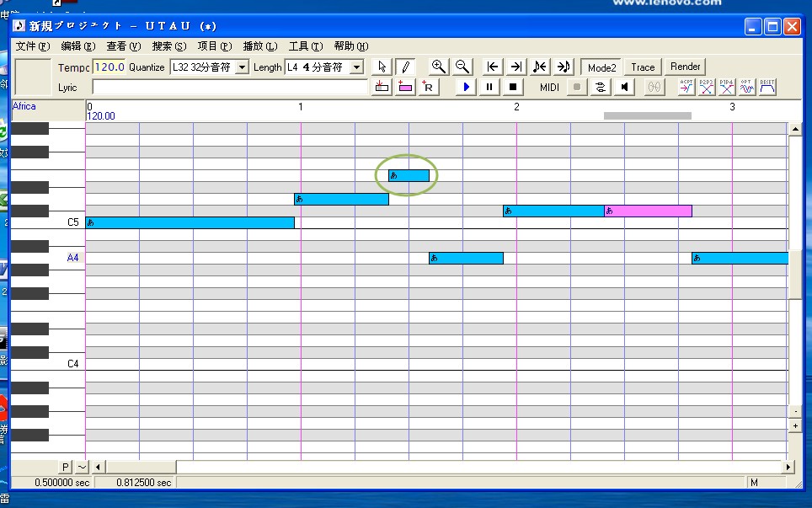Open the 项目 (Project) menu
Viewport: 812px width, 508px height.
(x=215, y=46)
